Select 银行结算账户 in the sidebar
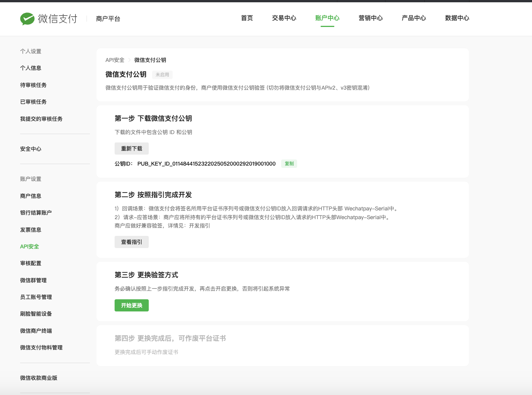 pyautogui.click(x=36, y=213)
